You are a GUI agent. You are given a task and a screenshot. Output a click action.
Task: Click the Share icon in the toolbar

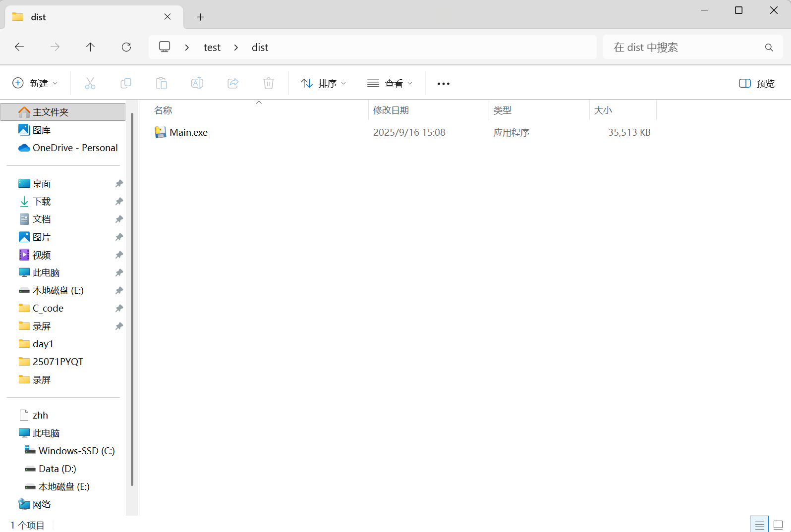233,83
